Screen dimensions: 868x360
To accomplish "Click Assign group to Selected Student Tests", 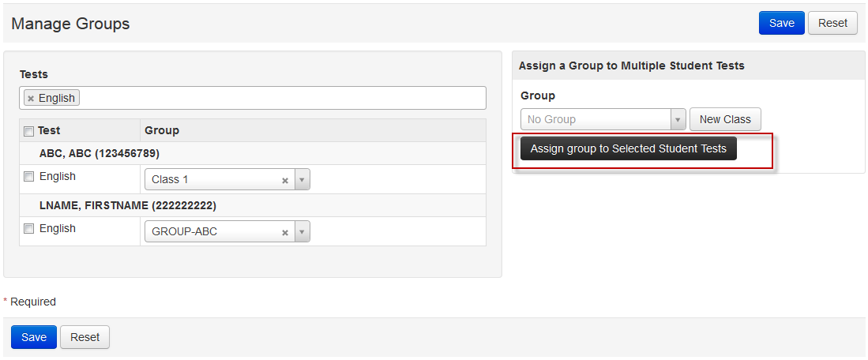I will 628,148.
